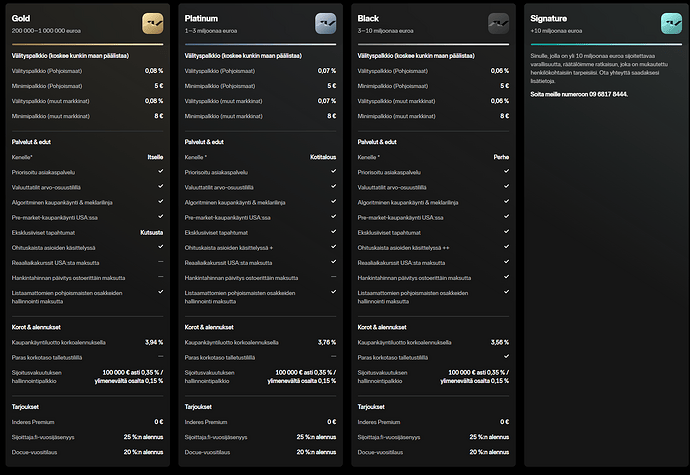Click Platinum checkmark for Reaaliaikakurssit USA:sta maksutta
The height and width of the screenshot is (475, 690).
tap(334, 261)
